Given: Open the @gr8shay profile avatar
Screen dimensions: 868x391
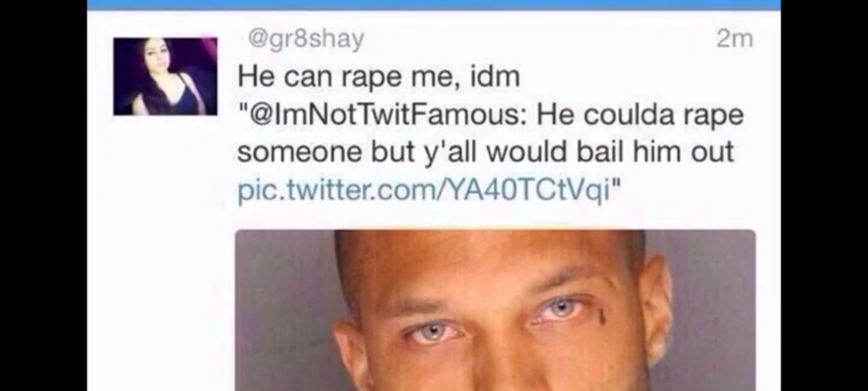Looking at the screenshot, I should tap(165, 76).
